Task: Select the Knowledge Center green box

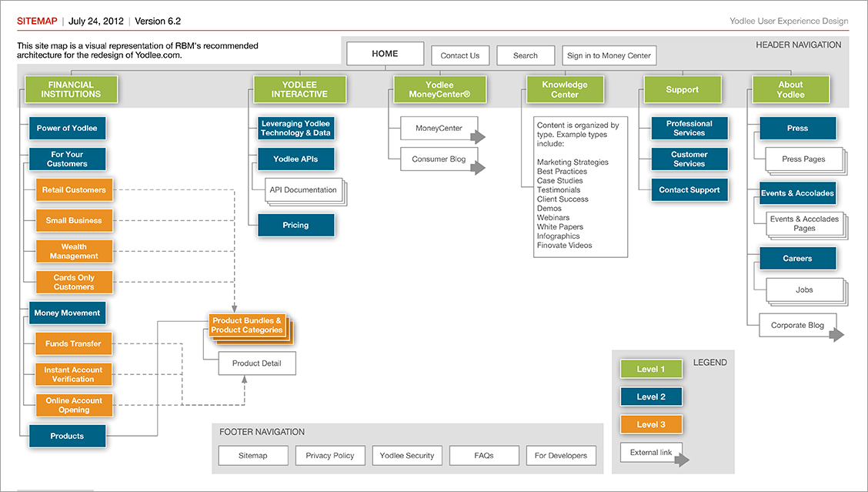Action: 565,89
